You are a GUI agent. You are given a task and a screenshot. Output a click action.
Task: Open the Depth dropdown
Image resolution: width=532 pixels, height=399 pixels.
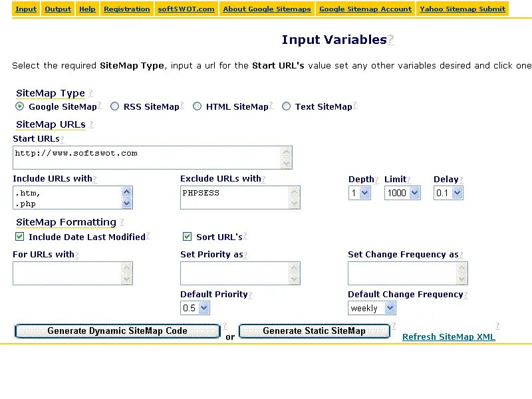359,193
